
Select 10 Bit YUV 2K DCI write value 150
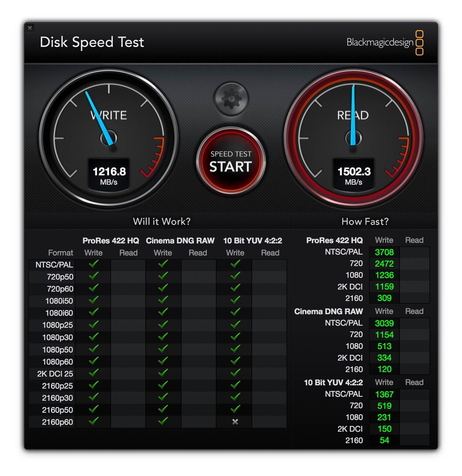pos(384,429)
